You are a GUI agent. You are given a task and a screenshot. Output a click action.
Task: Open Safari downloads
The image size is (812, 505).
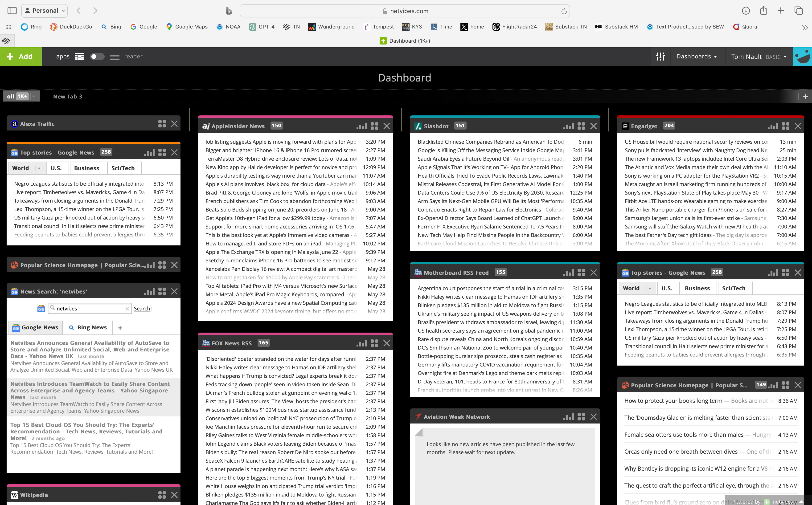point(746,11)
